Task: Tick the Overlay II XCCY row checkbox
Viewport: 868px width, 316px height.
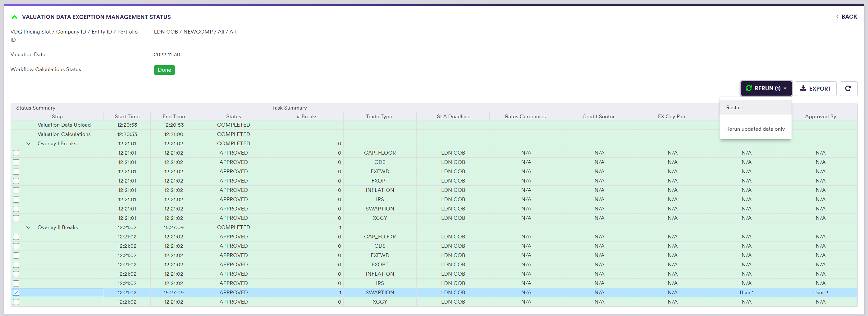Action: point(16,302)
